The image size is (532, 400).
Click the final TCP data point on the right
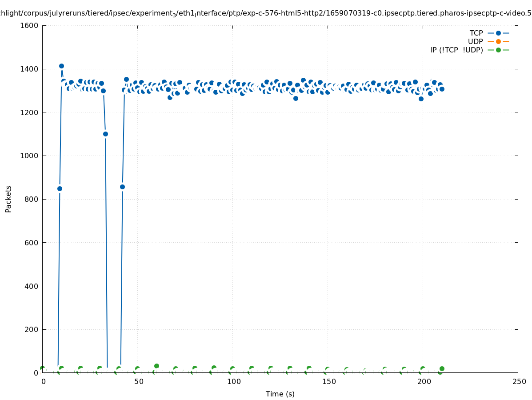click(x=442, y=89)
